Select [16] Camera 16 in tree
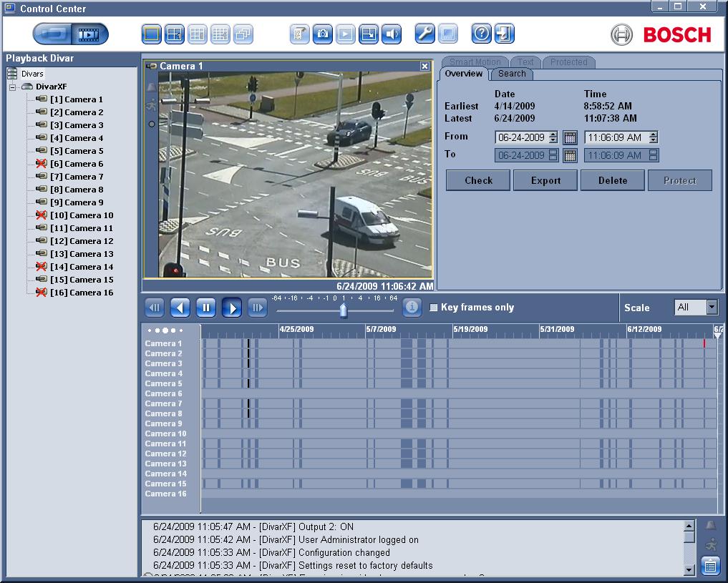Viewport: 728px width, 583px height. [x=82, y=293]
